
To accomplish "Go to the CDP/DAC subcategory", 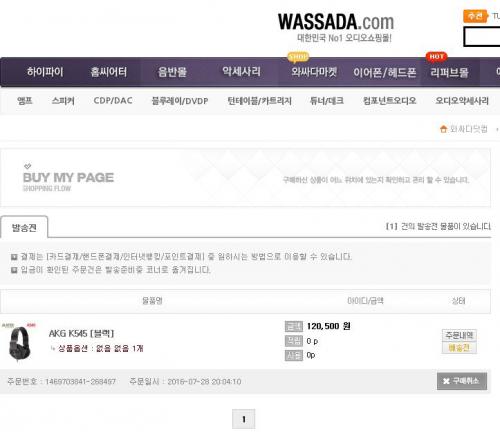I will click(x=113, y=101).
